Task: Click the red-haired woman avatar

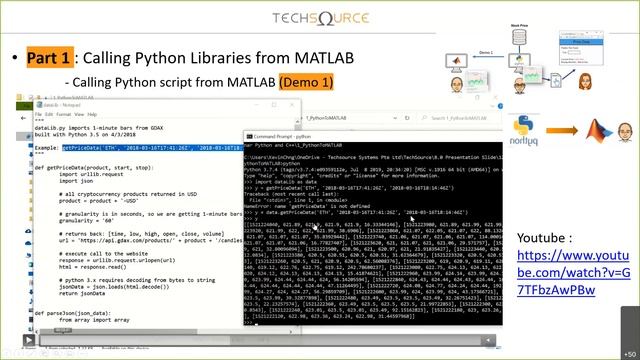Action: [x=585, y=82]
